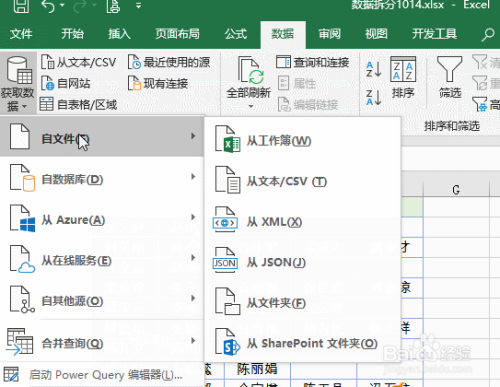
Task: Click 自表格/区域 in the ribbon
Action: [x=78, y=105]
